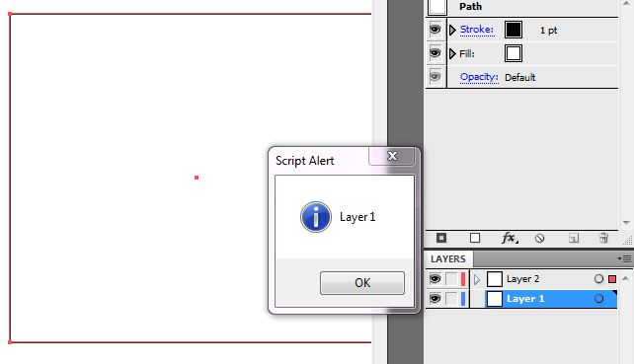Click Add New Stroke icon in Appearance panel
The height and width of the screenshot is (364, 634).
click(441, 238)
